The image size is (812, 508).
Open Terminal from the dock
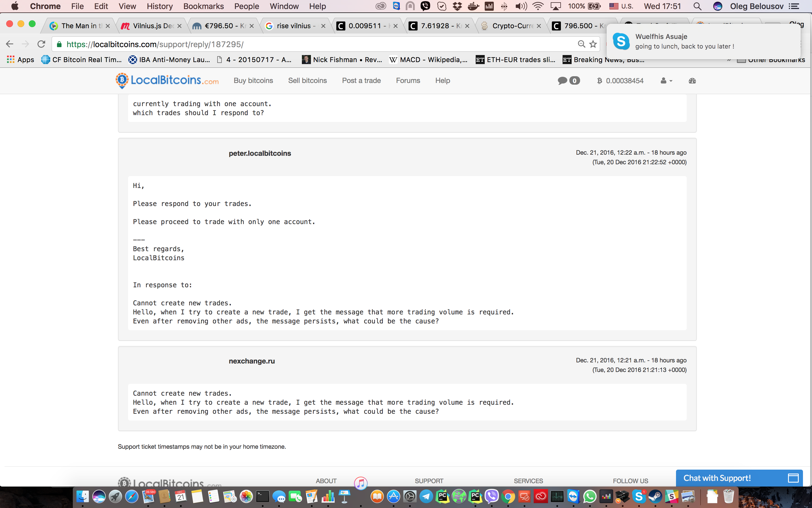pos(263,496)
